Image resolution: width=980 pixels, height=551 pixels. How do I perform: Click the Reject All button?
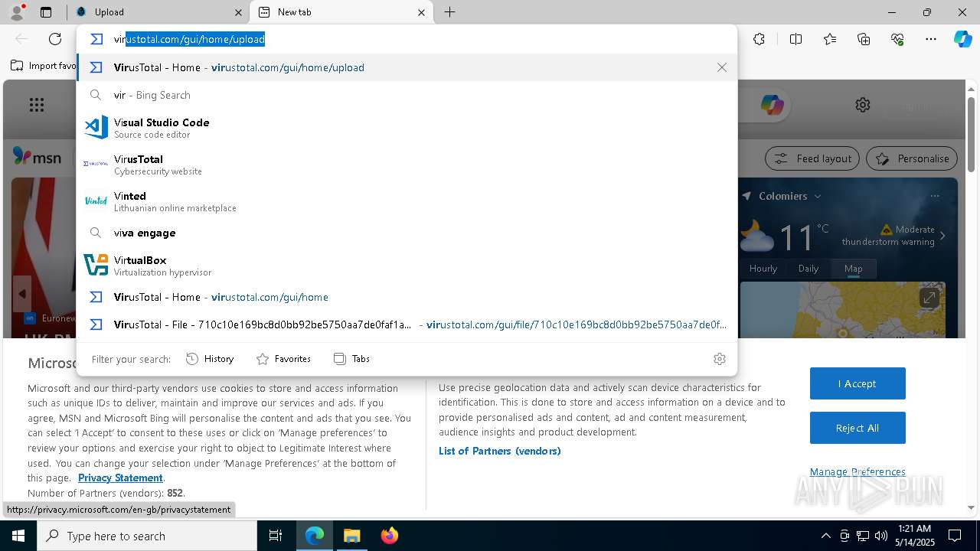(857, 428)
